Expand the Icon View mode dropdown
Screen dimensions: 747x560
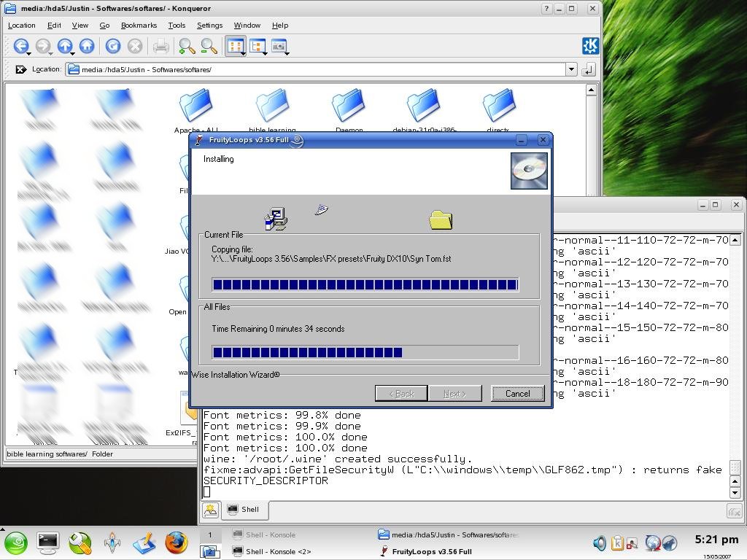coord(243,53)
